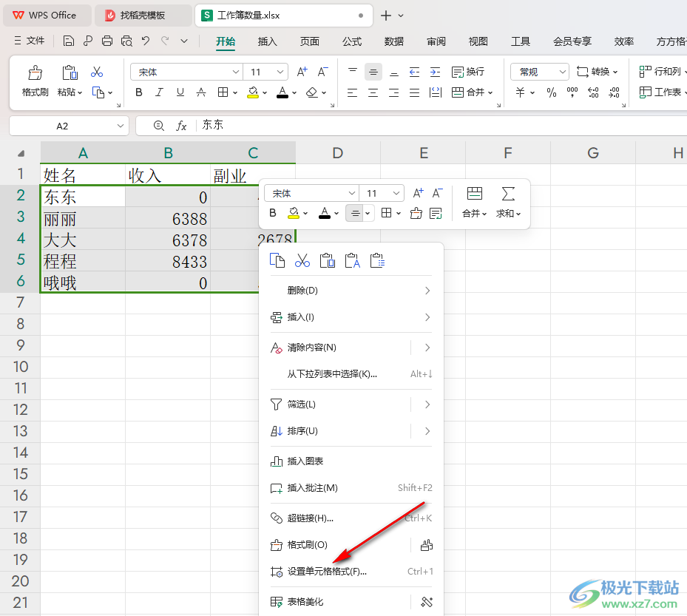Click the percent style icon
687x616 pixels.
pos(552,92)
